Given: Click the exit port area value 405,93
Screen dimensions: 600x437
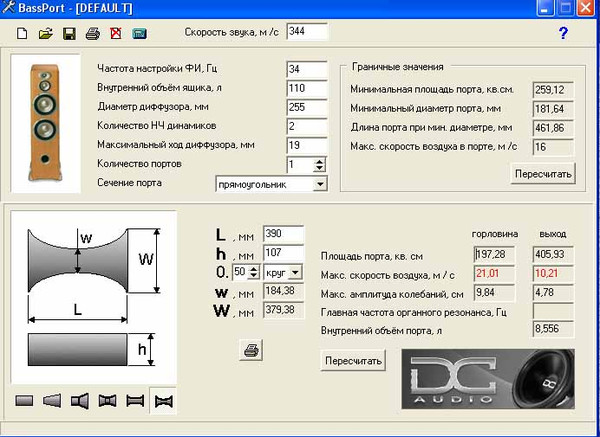Looking at the screenshot, I should click(x=553, y=254).
